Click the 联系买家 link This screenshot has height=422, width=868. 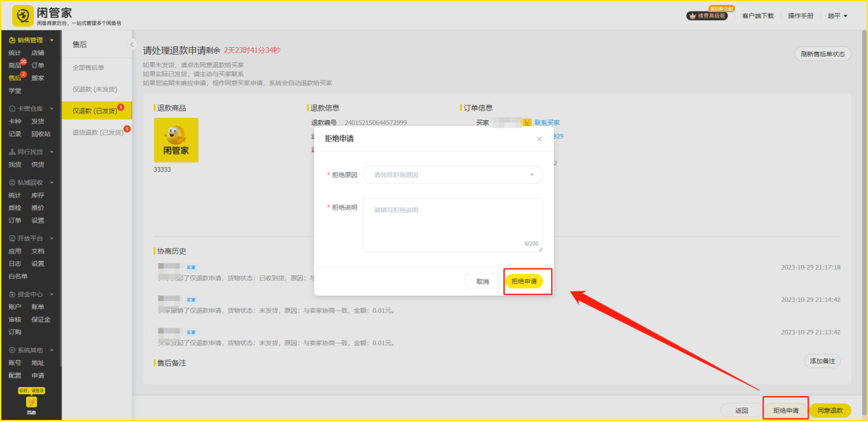546,123
